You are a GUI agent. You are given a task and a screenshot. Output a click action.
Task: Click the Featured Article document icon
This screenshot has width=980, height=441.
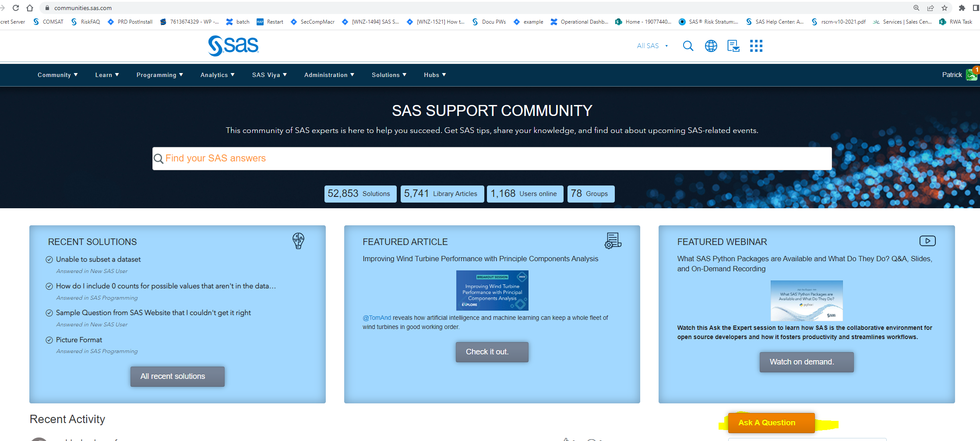point(613,241)
